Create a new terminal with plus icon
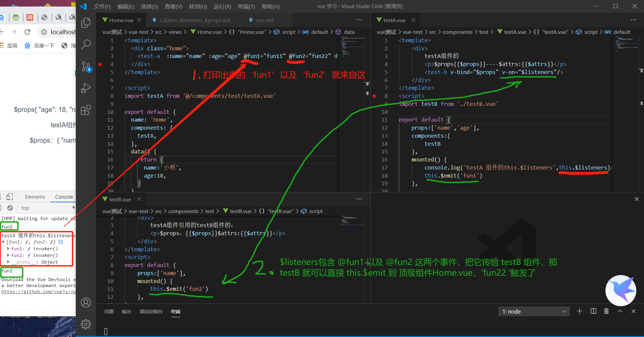Screen dimensions: 644x337 [580, 311]
